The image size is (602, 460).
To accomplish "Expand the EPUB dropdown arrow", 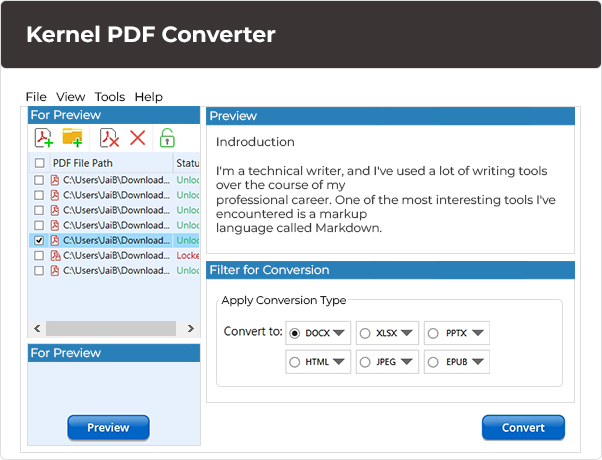I will (x=478, y=361).
